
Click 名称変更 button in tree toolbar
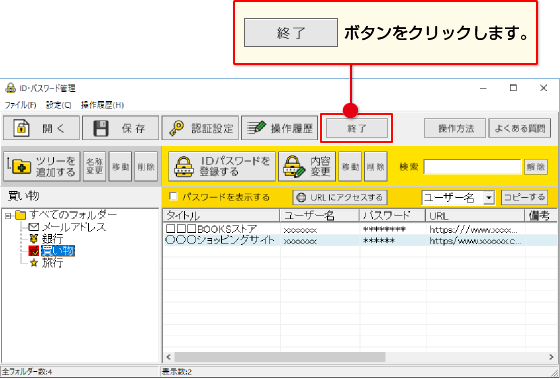click(94, 166)
